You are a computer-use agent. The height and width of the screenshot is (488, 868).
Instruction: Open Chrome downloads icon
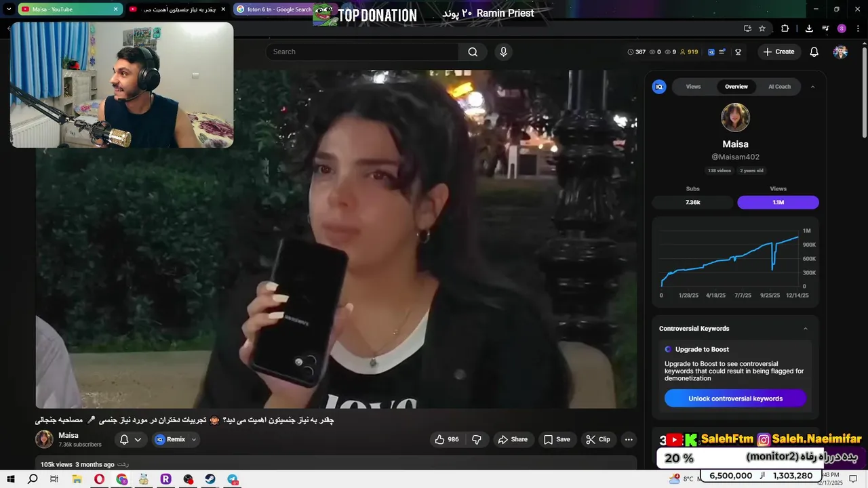(x=809, y=28)
